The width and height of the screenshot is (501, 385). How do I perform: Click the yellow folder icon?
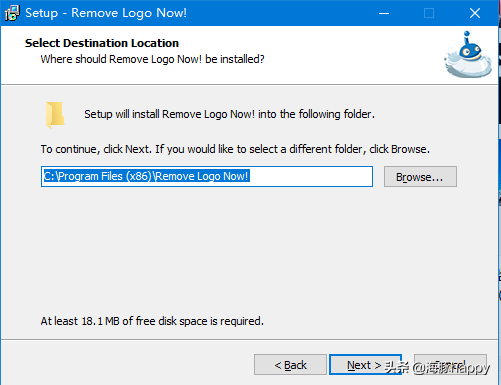click(x=55, y=115)
